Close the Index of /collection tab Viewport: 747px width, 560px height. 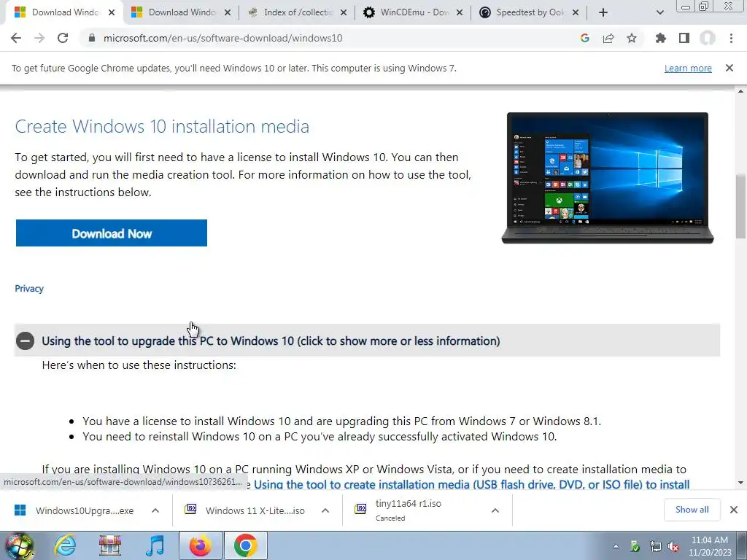tap(343, 12)
